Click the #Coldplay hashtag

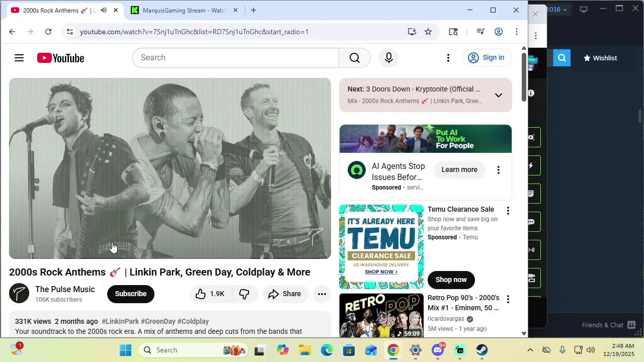coord(193,322)
